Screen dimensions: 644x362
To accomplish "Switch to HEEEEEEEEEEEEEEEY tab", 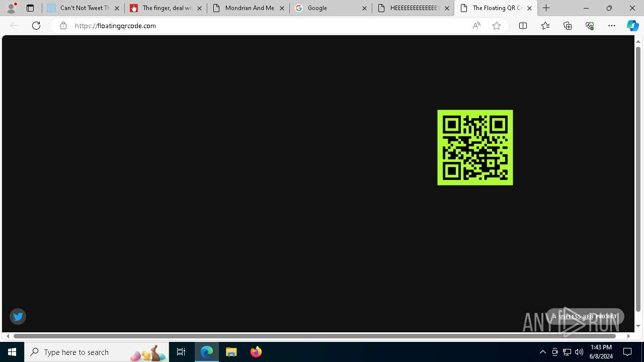I will (x=413, y=8).
